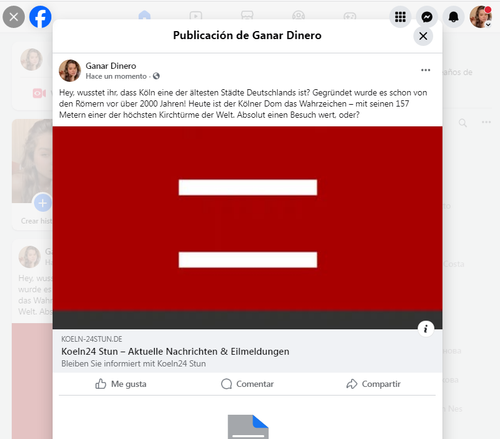Open Messenger chats
Screen dimensions: 500x439
point(427,17)
